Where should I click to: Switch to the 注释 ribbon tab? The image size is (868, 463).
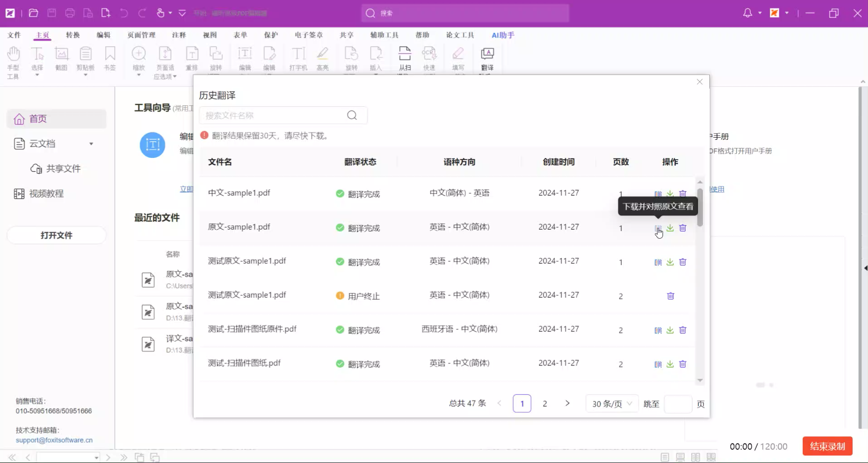pos(179,34)
